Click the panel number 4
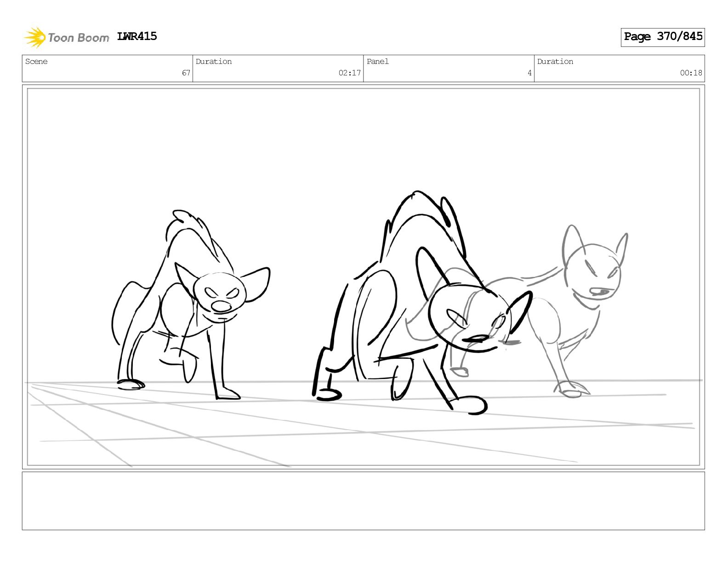This screenshot has height=563, width=728. [529, 73]
